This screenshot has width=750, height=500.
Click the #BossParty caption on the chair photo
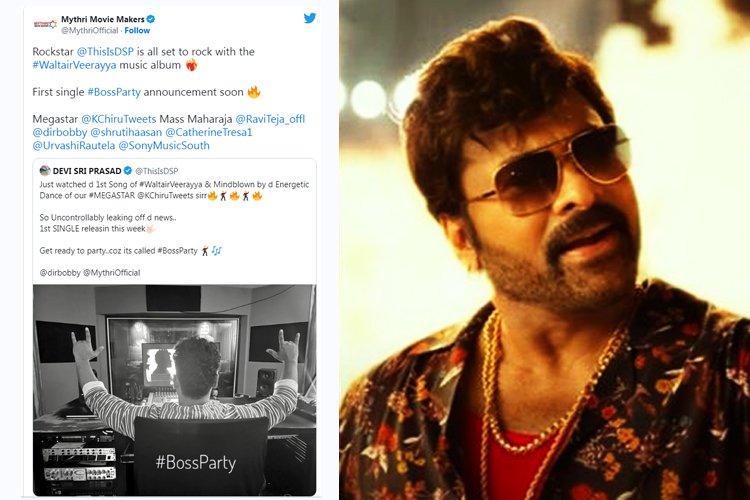point(188,461)
